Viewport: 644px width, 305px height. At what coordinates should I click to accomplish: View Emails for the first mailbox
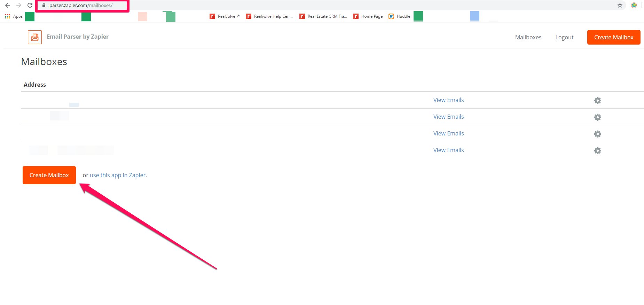tap(448, 100)
